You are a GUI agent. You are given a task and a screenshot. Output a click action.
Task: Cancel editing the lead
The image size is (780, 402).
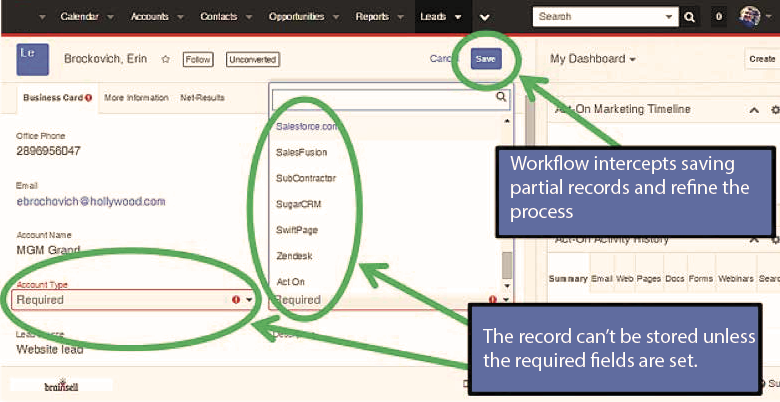point(441,59)
